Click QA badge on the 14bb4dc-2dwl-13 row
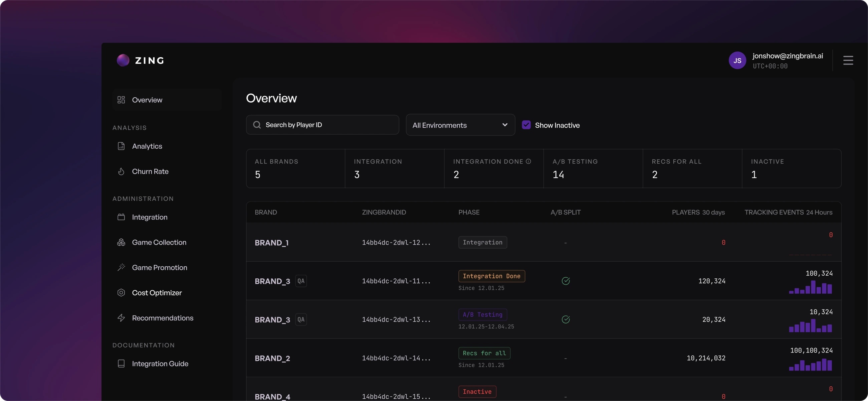Viewport: 868px width, 401px height. 301,319
